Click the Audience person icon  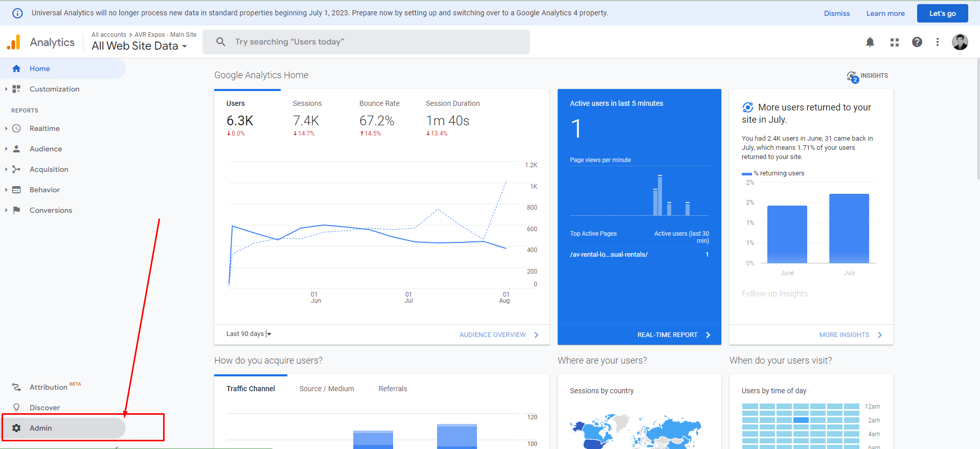[16, 149]
